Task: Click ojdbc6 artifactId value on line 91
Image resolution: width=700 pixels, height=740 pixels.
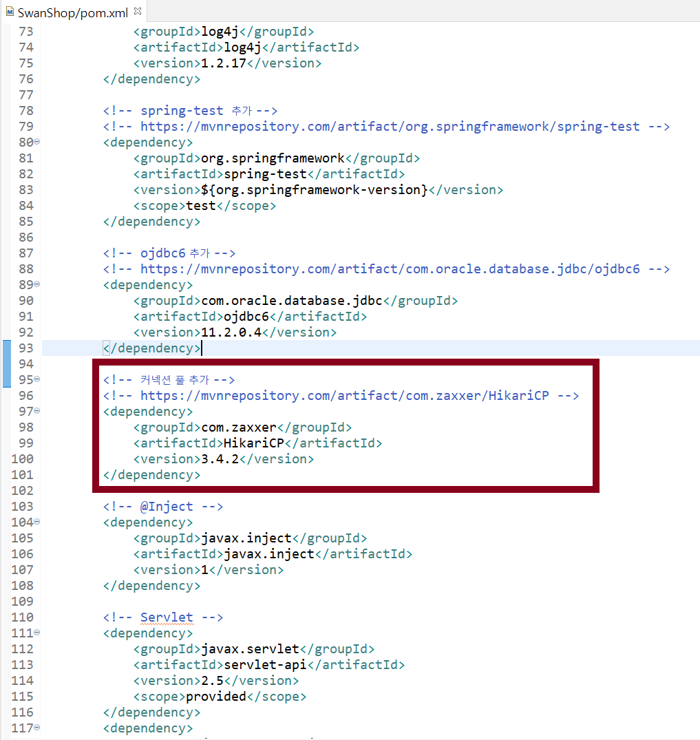Action: click(x=246, y=317)
